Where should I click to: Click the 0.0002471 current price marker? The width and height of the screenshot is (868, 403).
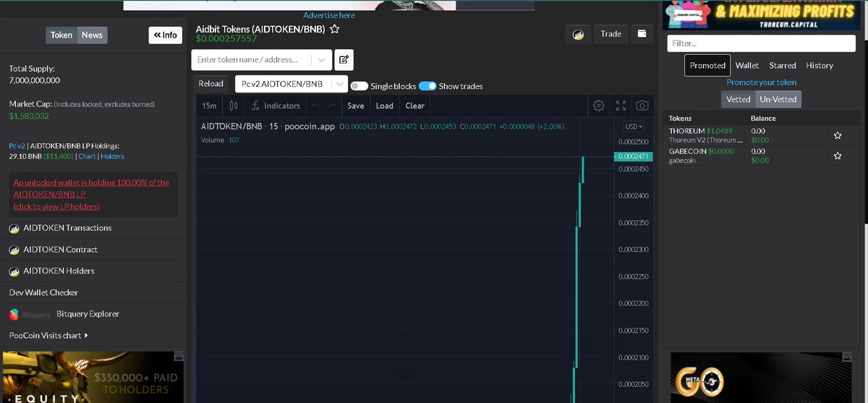point(634,156)
